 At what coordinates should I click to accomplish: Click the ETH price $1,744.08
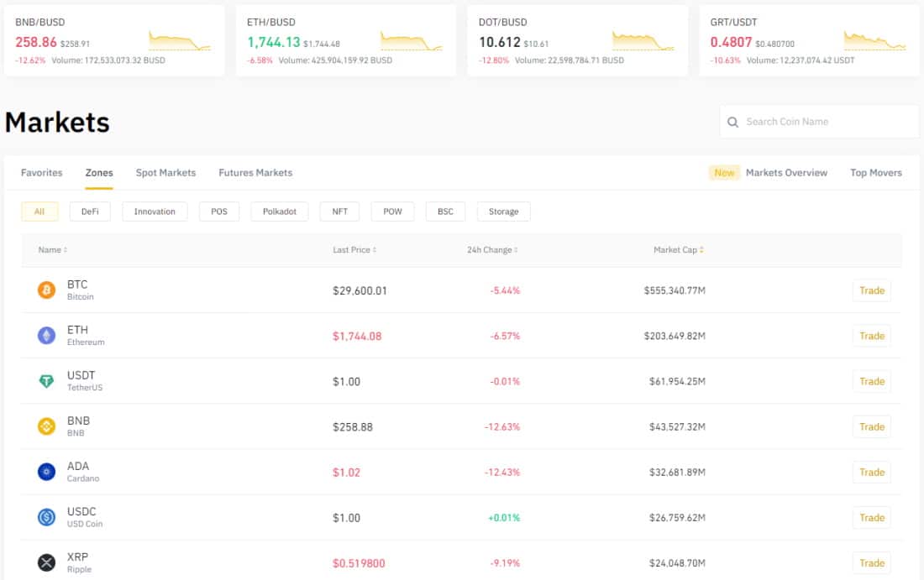click(x=357, y=336)
